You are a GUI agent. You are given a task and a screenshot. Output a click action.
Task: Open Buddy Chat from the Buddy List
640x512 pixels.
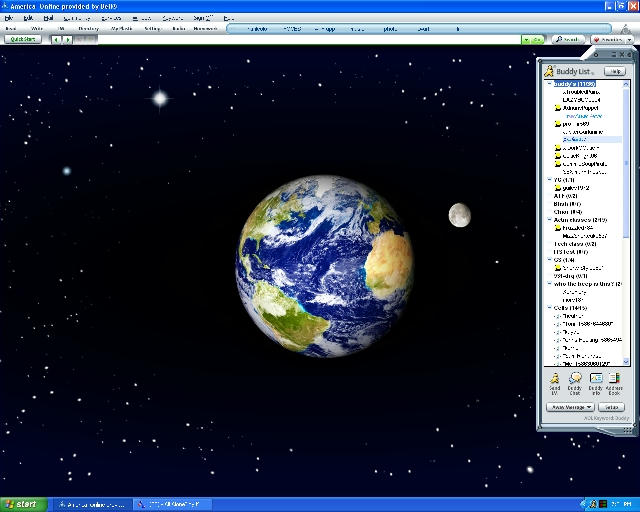(x=575, y=378)
